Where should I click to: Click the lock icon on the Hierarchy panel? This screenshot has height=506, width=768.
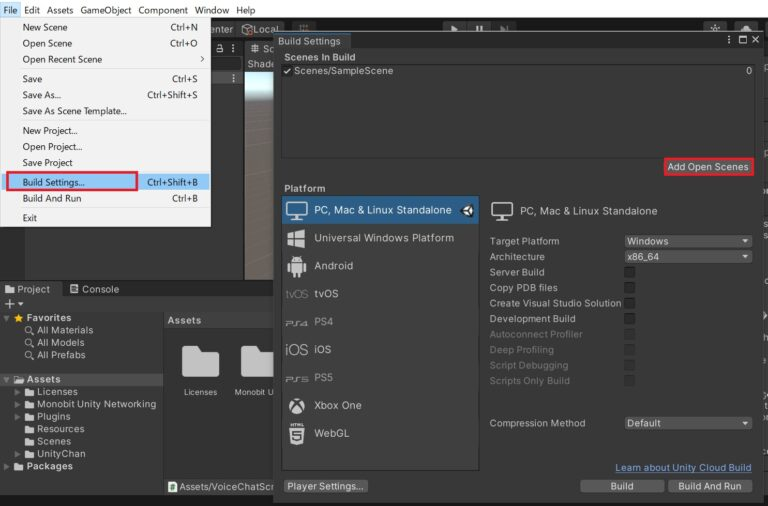point(220,48)
